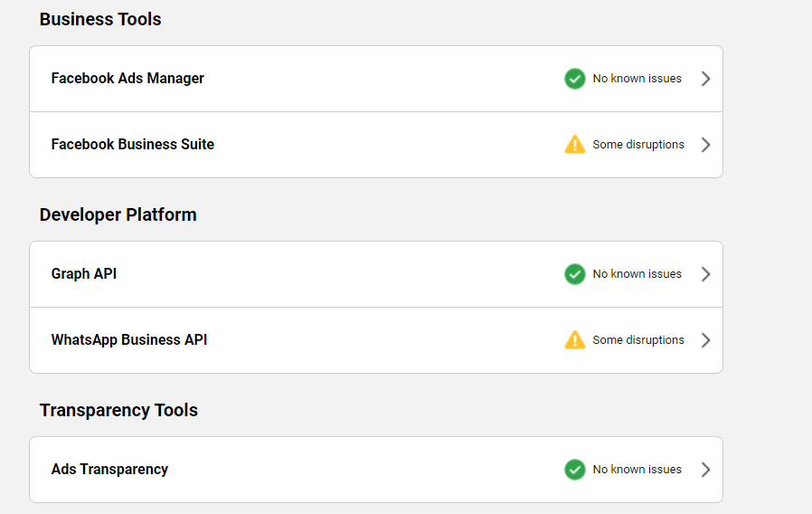This screenshot has width=812, height=514.
Task: Click 'Some disruptions' text for Facebook Business Suite
Action: point(638,145)
